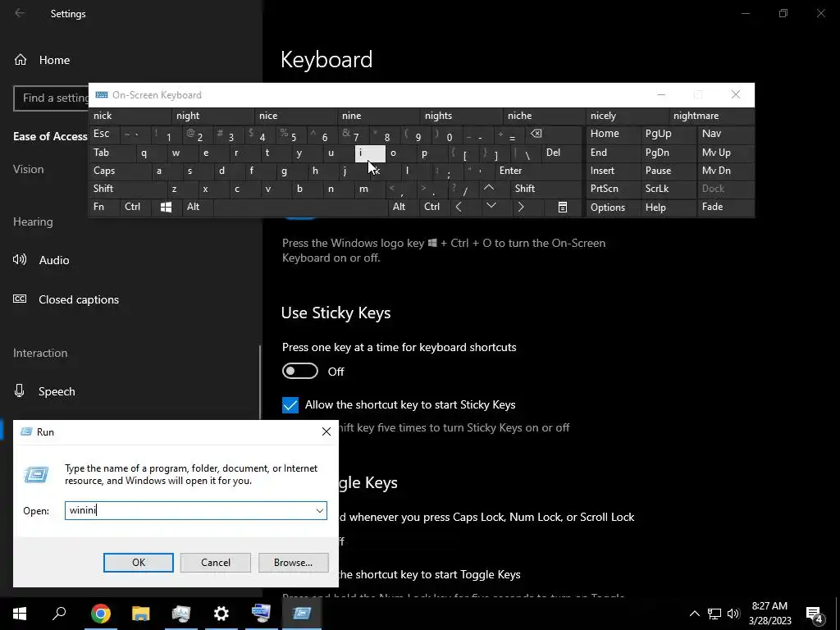Open File Explorer from taskbar
The height and width of the screenshot is (630, 840).
(x=140, y=614)
